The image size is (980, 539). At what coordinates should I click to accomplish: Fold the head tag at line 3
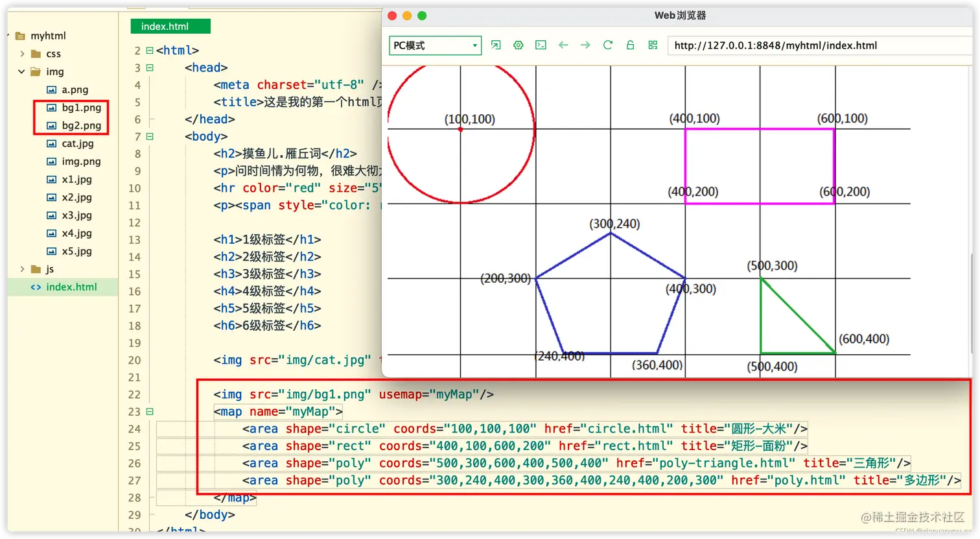click(x=150, y=67)
